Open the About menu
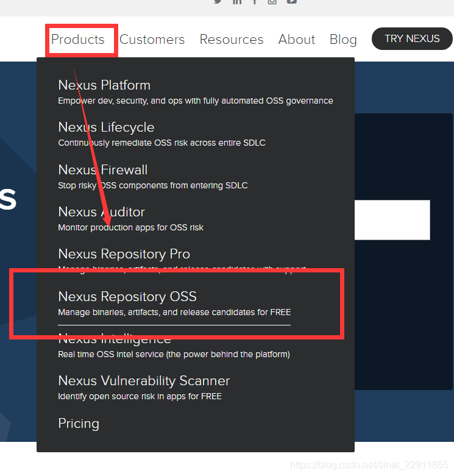 (x=297, y=40)
